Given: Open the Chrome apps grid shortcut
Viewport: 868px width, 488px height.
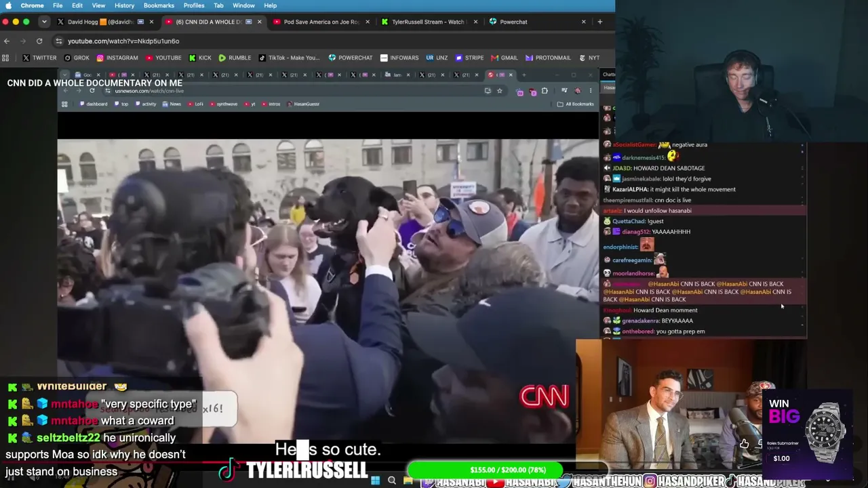Looking at the screenshot, I should pyautogui.click(x=6, y=58).
